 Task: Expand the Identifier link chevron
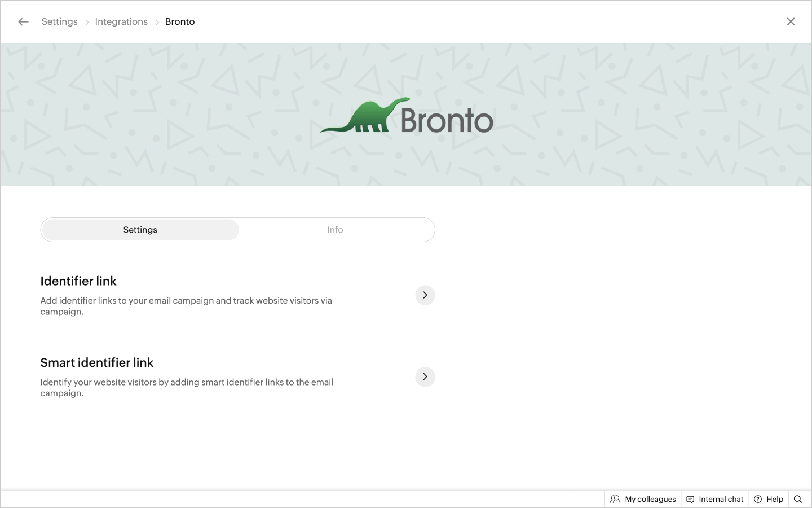(425, 295)
